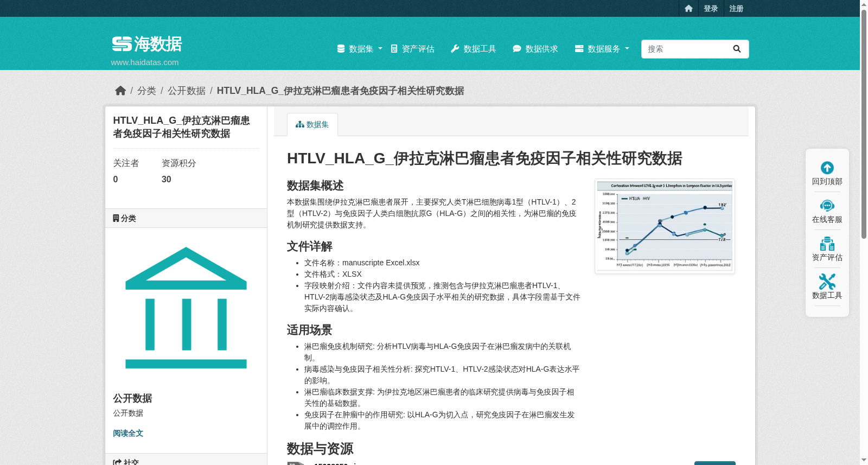Screen dimensions: 868x465
Task: Open the 注册 register link
Action: 736,8
